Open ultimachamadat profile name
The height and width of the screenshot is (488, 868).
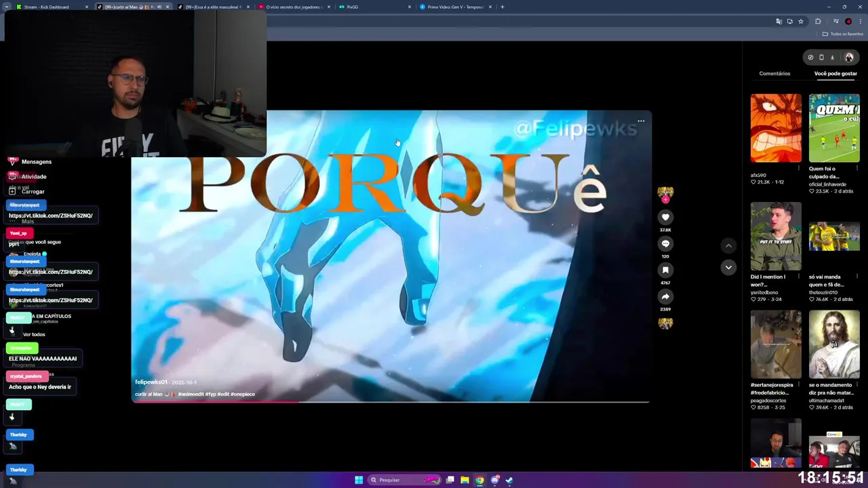pyautogui.click(x=828, y=401)
